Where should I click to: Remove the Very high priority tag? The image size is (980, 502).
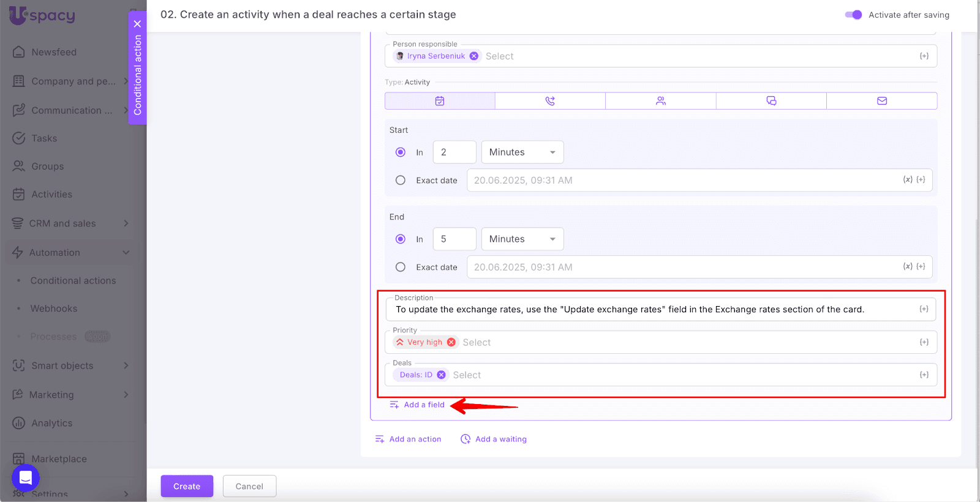pos(451,342)
